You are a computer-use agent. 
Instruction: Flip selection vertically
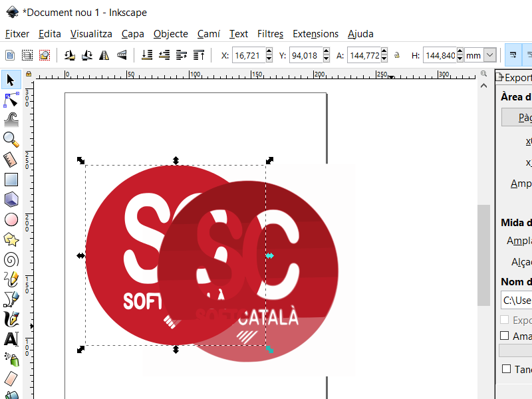(122, 55)
